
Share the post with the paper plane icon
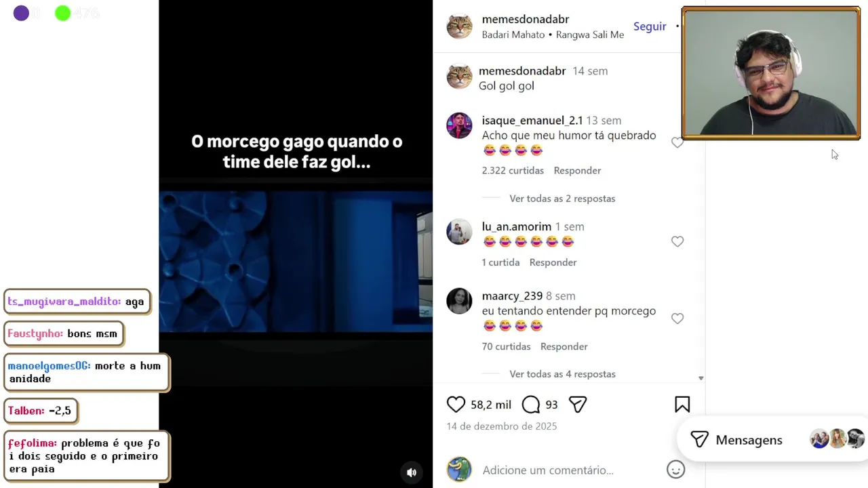(x=578, y=405)
